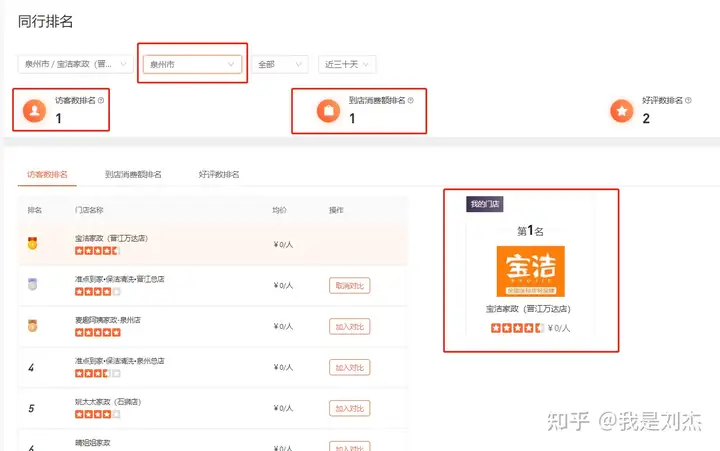Click the 操作 column header
Viewport: 720px width, 451px height.
[336, 210]
